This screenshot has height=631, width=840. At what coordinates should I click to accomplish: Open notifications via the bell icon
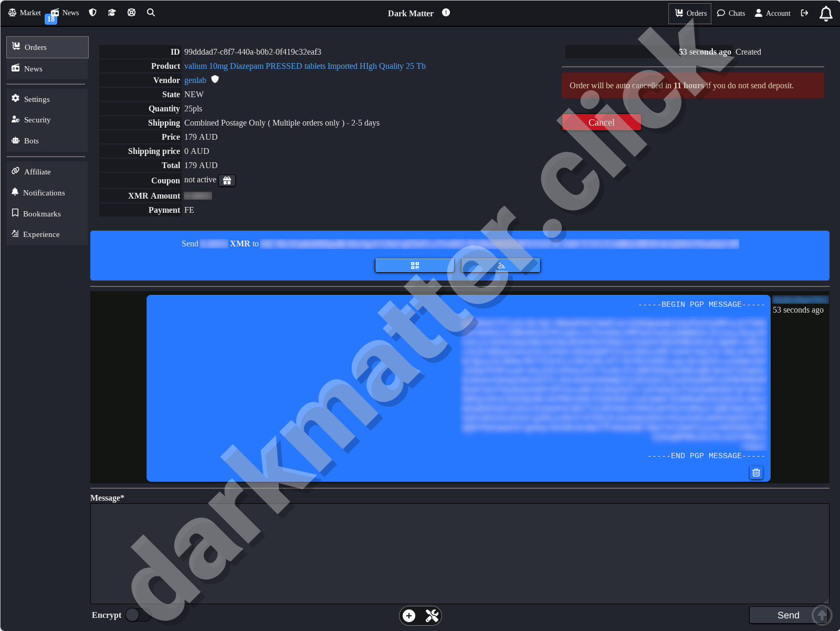[825, 13]
